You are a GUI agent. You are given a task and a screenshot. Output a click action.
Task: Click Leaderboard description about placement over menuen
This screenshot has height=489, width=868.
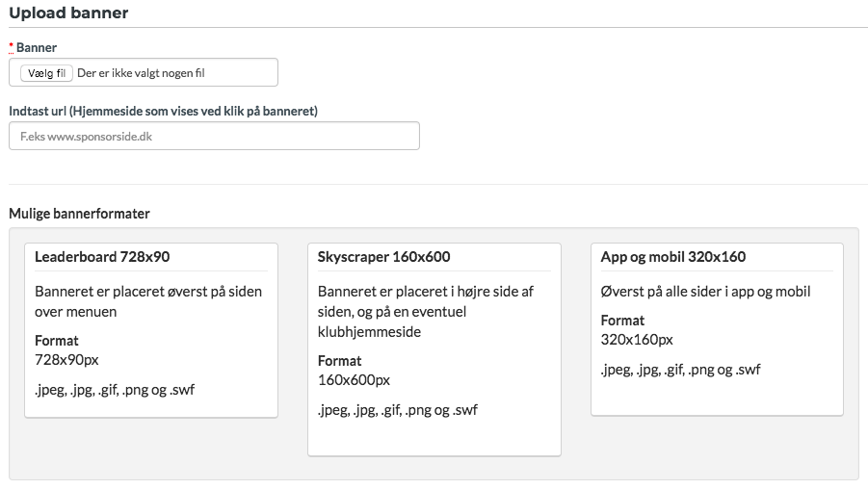click(148, 301)
